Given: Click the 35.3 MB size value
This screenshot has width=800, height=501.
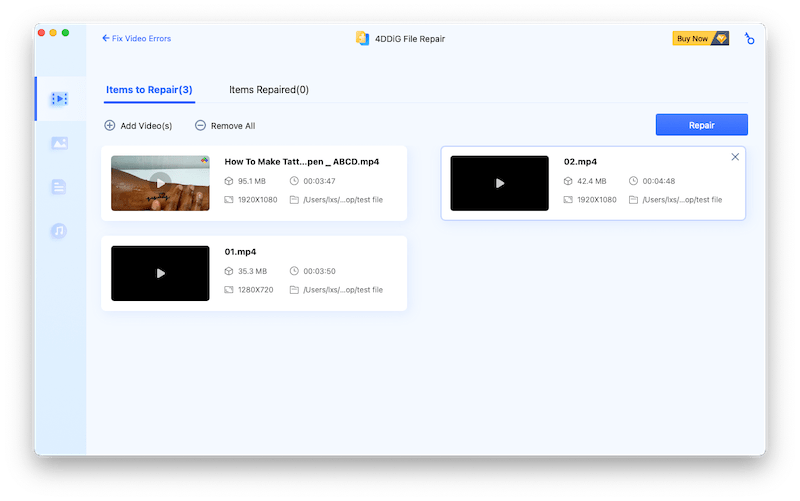Looking at the screenshot, I should pyautogui.click(x=252, y=271).
